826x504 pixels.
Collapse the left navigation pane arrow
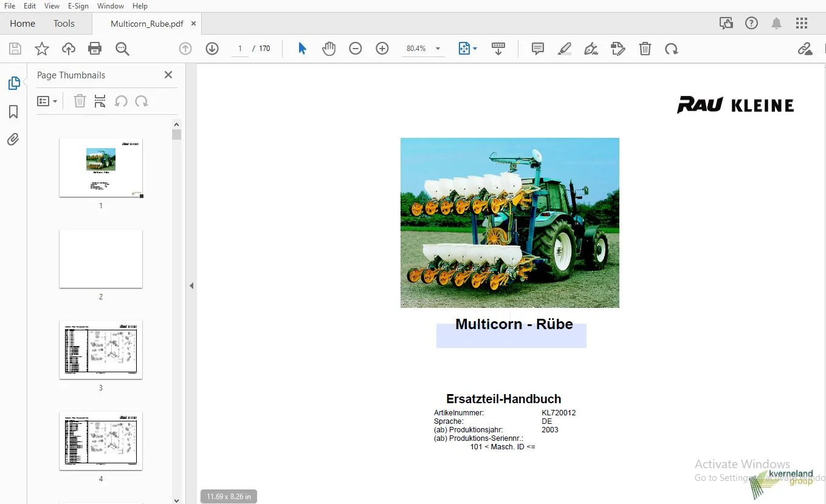pyautogui.click(x=191, y=285)
